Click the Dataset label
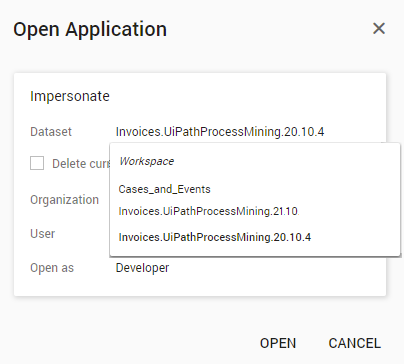This screenshot has height=364, width=404. (51, 132)
